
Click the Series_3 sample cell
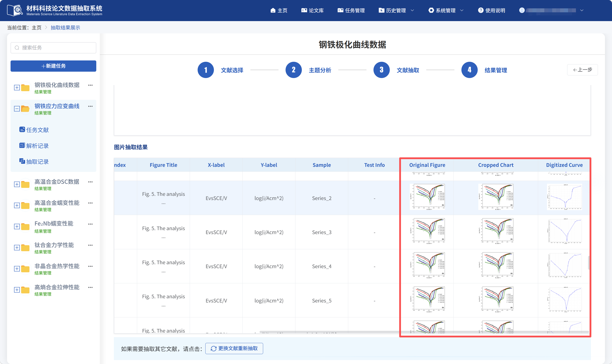[x=322, y=232]
